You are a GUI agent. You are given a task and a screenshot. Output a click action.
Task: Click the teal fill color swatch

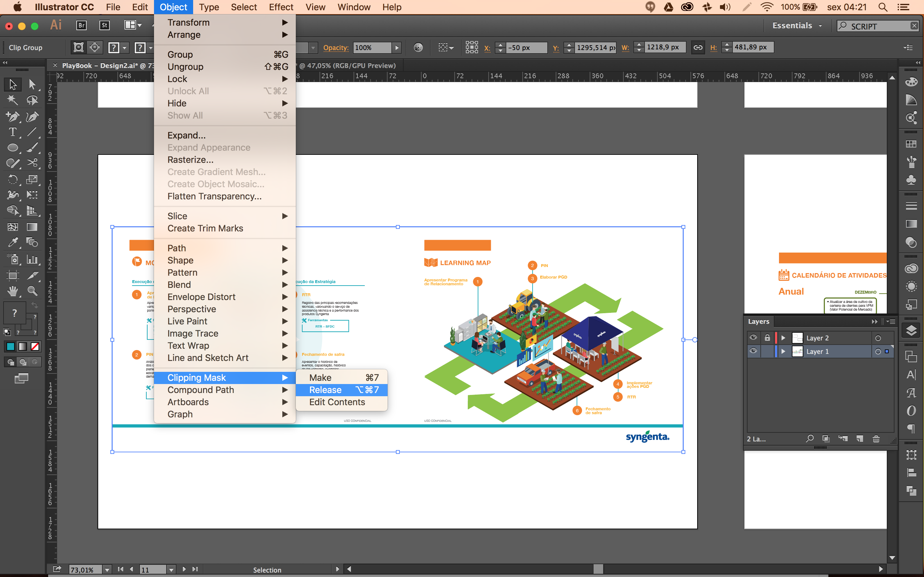point(11,347)
